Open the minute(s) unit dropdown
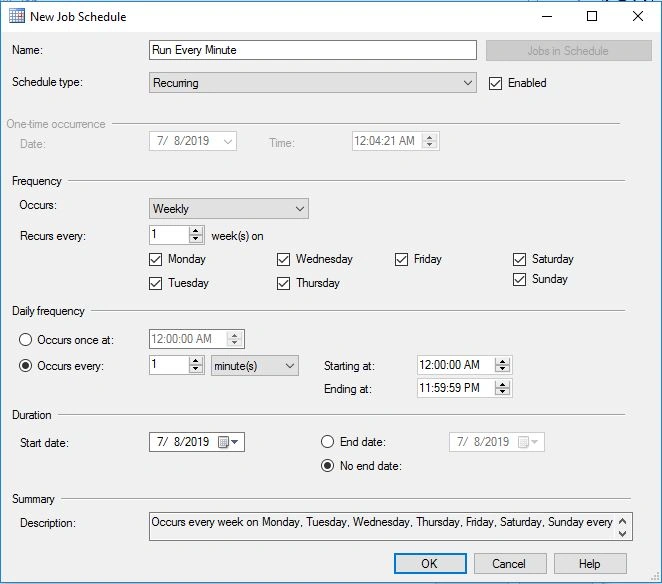The image size is (662, 584). 255,366
